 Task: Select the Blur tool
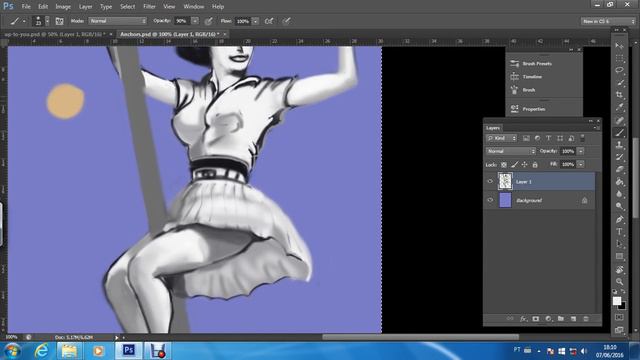(x=619, y=194)
